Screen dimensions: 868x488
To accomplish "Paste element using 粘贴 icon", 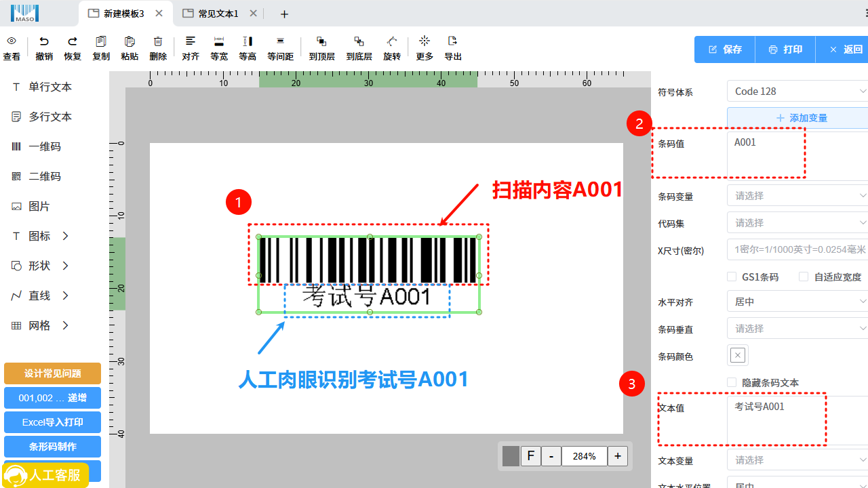I will (130, 41).
